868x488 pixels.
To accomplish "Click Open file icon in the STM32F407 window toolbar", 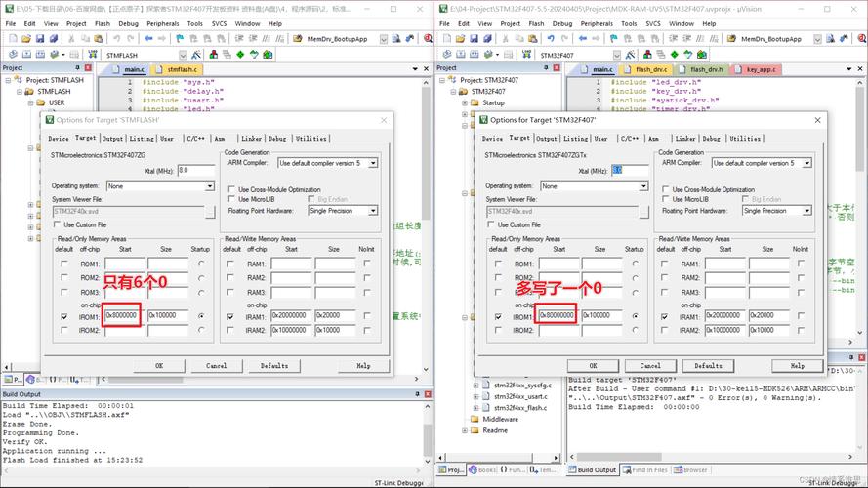I will pyautogui.click(x=460, y=39).
